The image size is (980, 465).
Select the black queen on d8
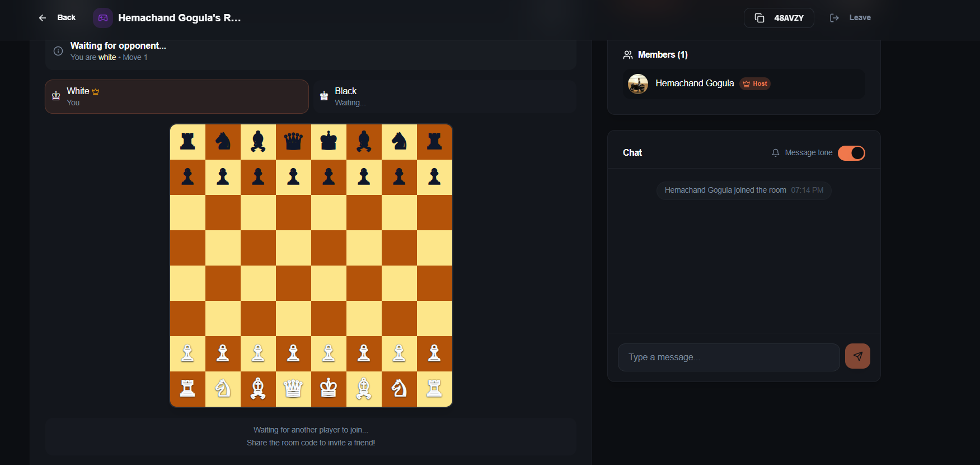click(293, 142)
